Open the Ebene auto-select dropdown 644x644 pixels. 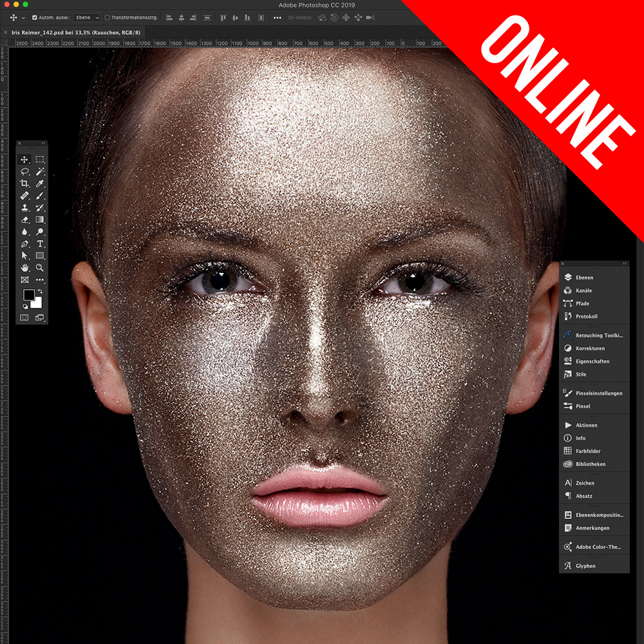[x=87, y=17]
